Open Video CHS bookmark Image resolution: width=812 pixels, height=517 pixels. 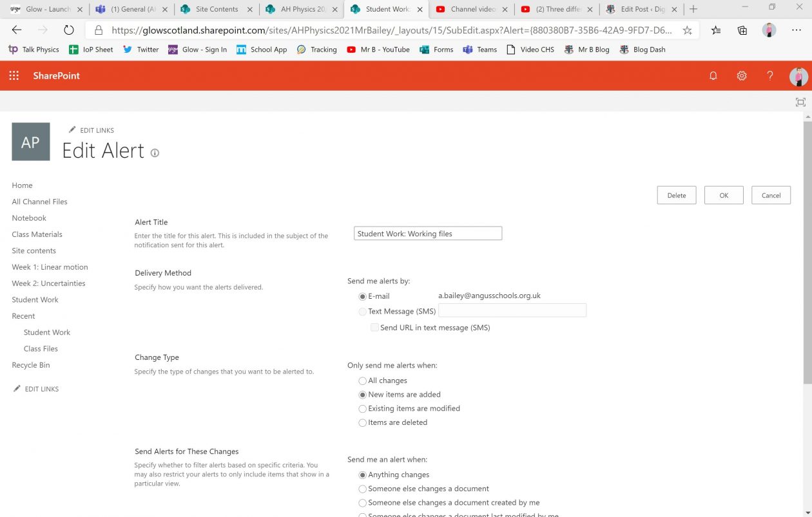pos(530,50)
